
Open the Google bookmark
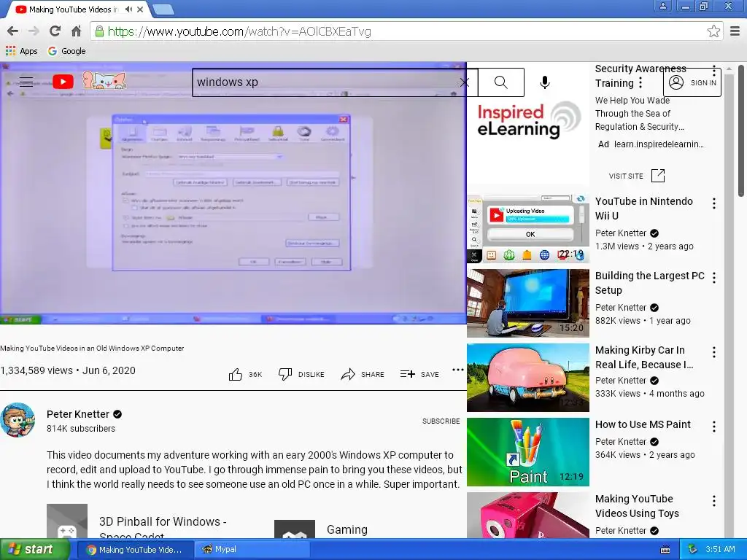[66, 51]
